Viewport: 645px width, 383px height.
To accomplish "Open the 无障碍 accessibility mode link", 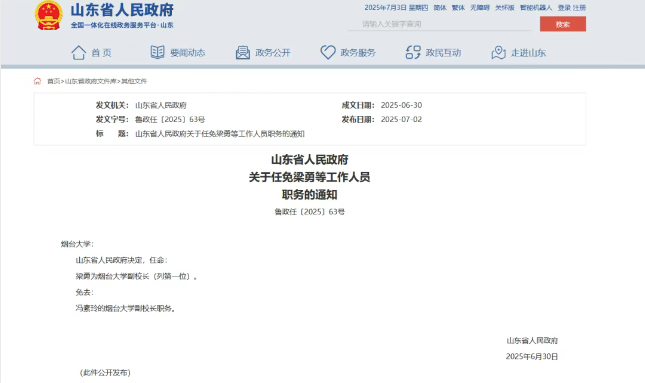I will 480,8.
